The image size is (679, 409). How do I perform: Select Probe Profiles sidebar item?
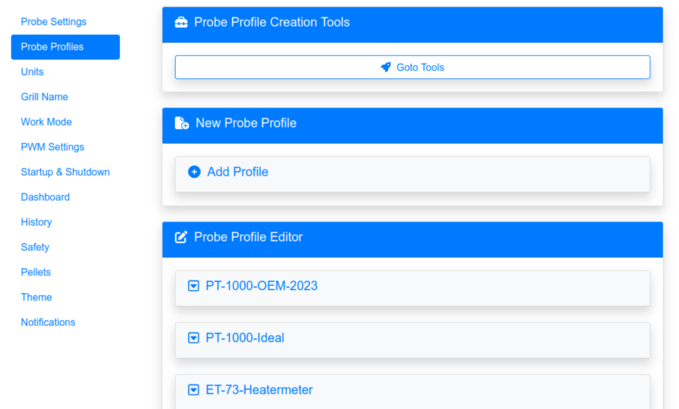[x=52, y=47]
